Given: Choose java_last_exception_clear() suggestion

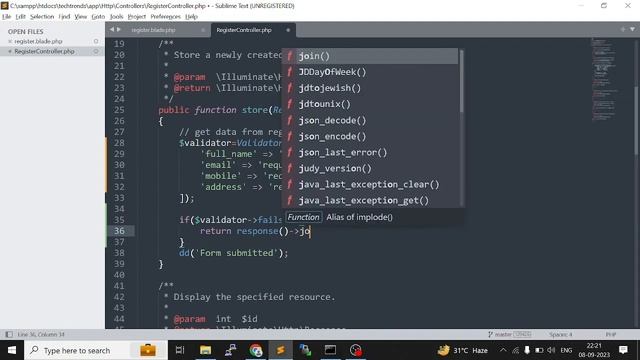Looking at the screenshot, I should click(x=370, y=184).
